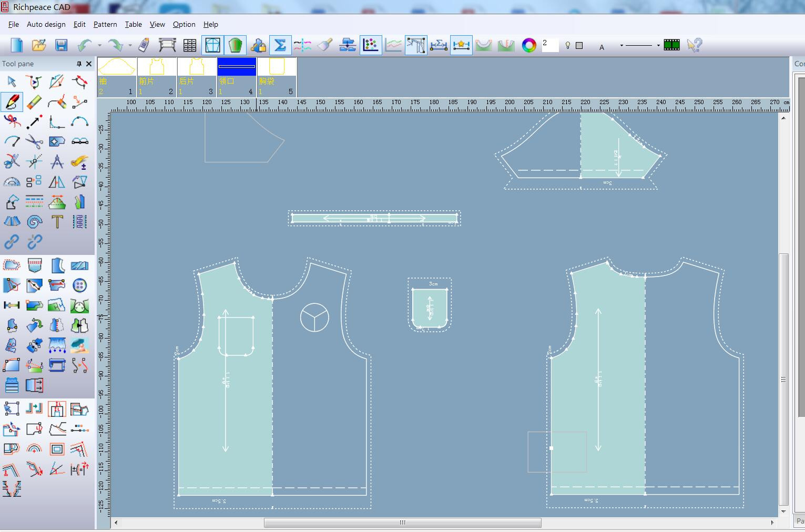Screen dimensions: 805x532
Task: Open the calculator from the toolbar
Action: pos(142,45)
